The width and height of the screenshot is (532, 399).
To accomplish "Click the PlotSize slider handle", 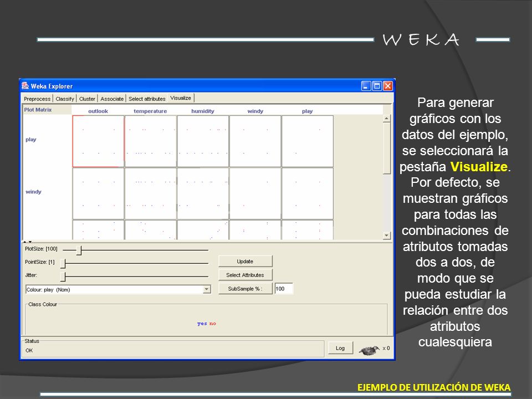I will (79, 250).
